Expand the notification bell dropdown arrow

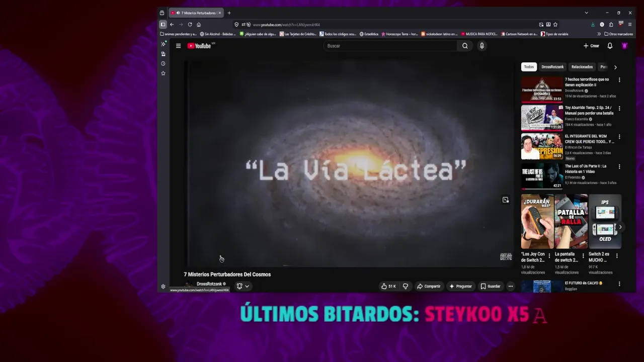point(247,286)
